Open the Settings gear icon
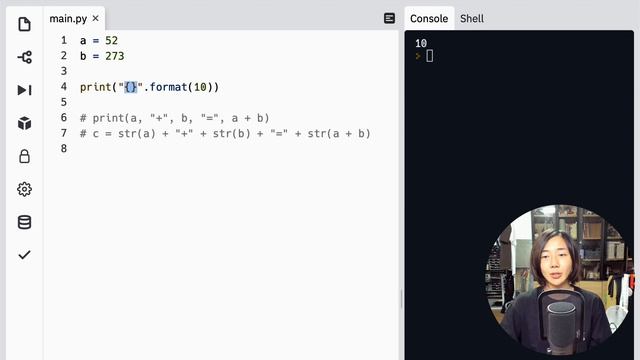 point(24,189)
